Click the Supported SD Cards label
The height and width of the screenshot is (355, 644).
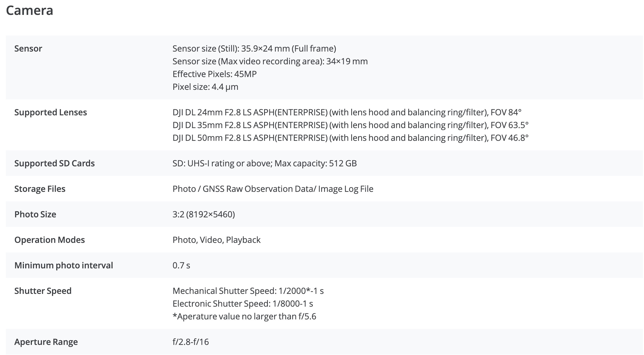point(54,163)
